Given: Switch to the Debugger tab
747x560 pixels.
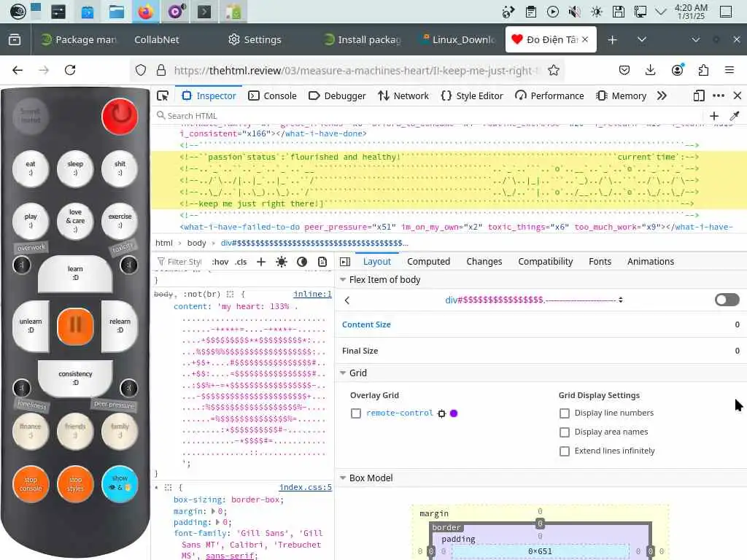Looking at the screenshot, I should [337, 96].
